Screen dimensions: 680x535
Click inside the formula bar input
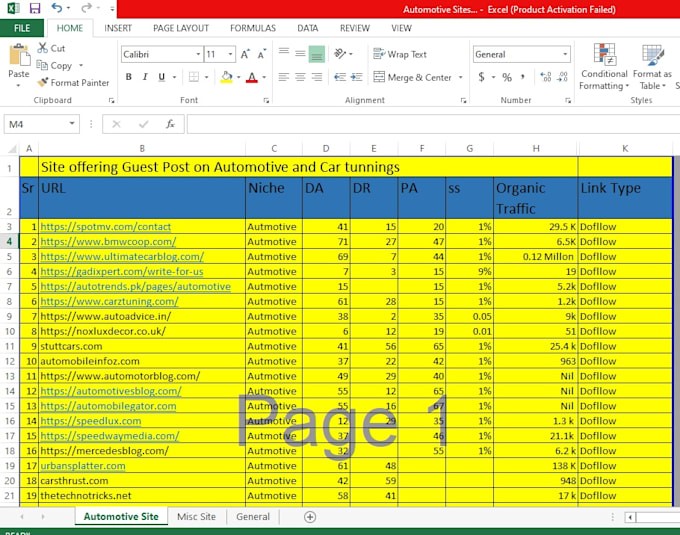click(x=433, y=124)
